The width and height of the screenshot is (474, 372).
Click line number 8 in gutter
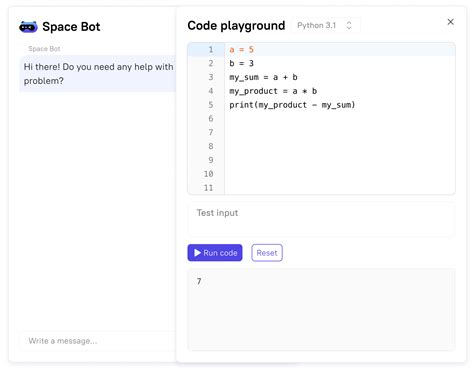[211, 146]
